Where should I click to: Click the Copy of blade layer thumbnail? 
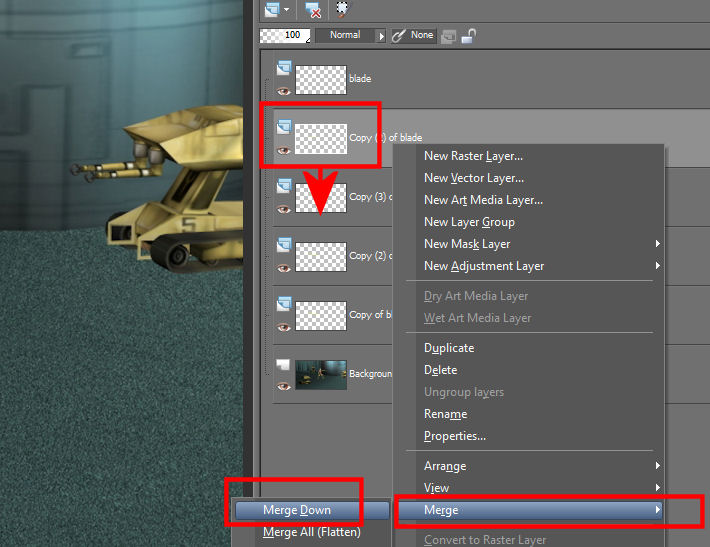[x=321, y=316]
